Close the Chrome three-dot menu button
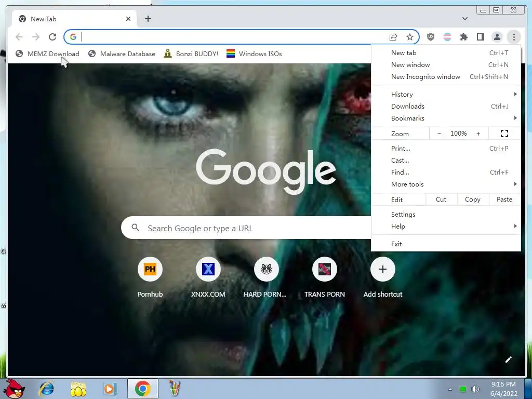The height and width of the screenshot is (399, 532). pyautogui.click(x=514, y=37)
